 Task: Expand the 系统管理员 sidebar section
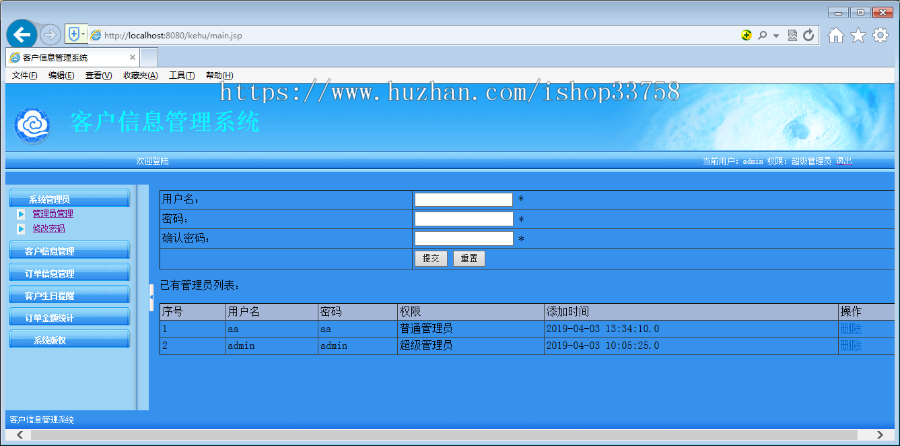pyautogui.click(x=69, y=199)
